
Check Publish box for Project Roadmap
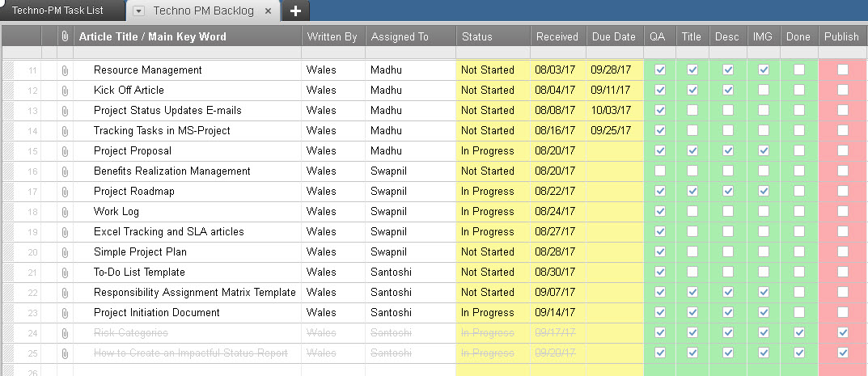coord(843,192)
